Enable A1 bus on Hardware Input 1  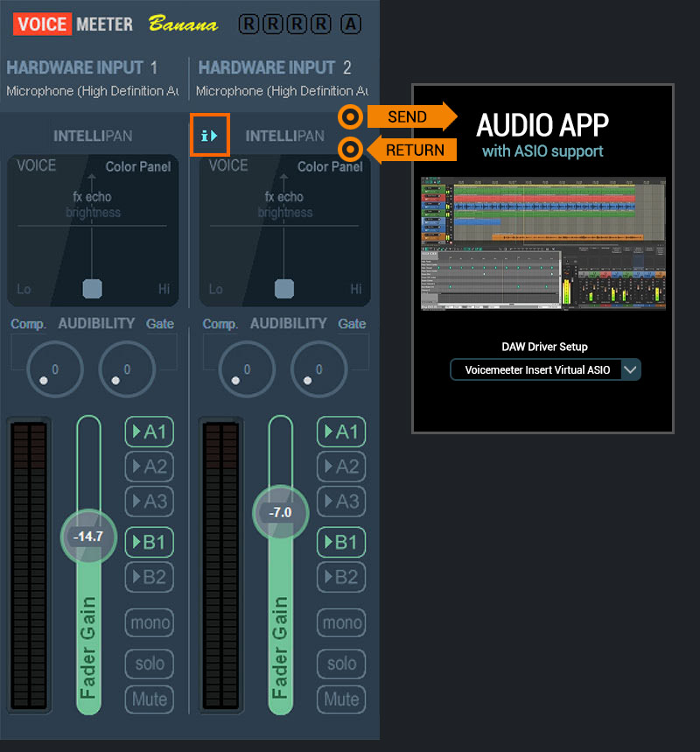tap(149, 432)
